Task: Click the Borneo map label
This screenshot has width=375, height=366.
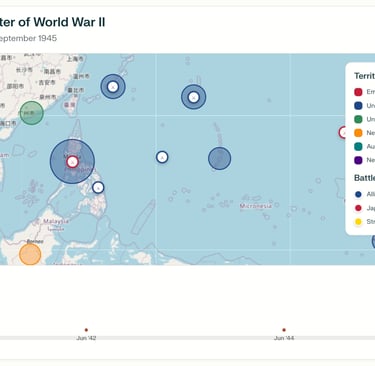Action: tap(35, 241)
